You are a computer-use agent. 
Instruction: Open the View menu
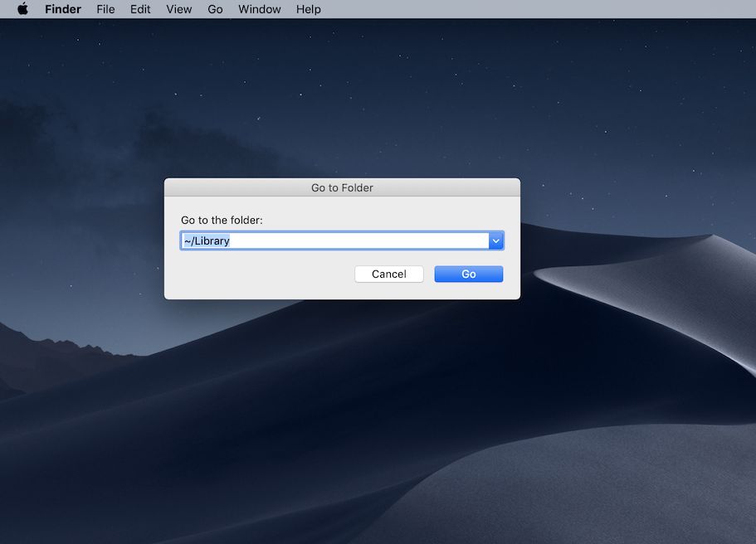tap(178, 9)
